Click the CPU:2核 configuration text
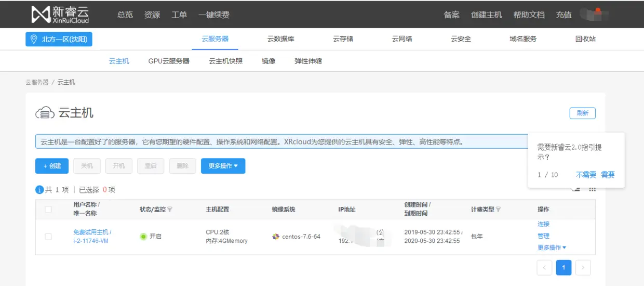Screen dimensions: 644x286 [x=218, y=232]
